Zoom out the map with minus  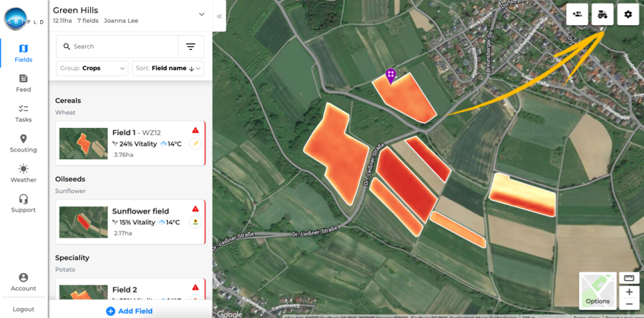click(x=629, y=304)
